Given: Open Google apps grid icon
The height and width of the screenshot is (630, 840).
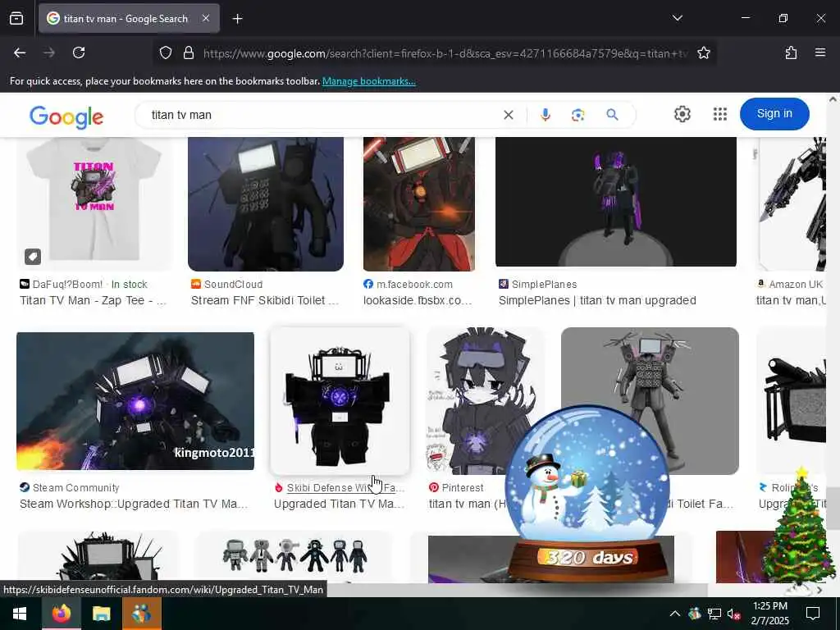Looking at the screenshot, I should [720, 114].
